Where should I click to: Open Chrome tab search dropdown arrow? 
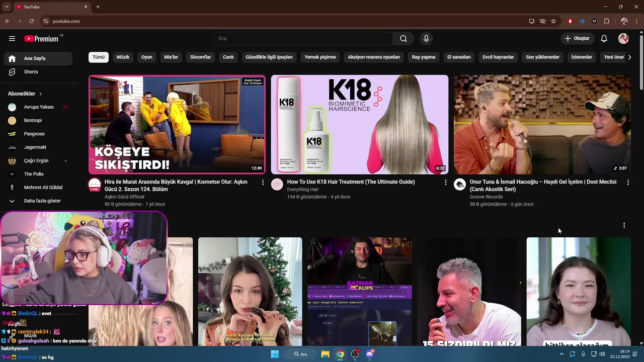7,7
